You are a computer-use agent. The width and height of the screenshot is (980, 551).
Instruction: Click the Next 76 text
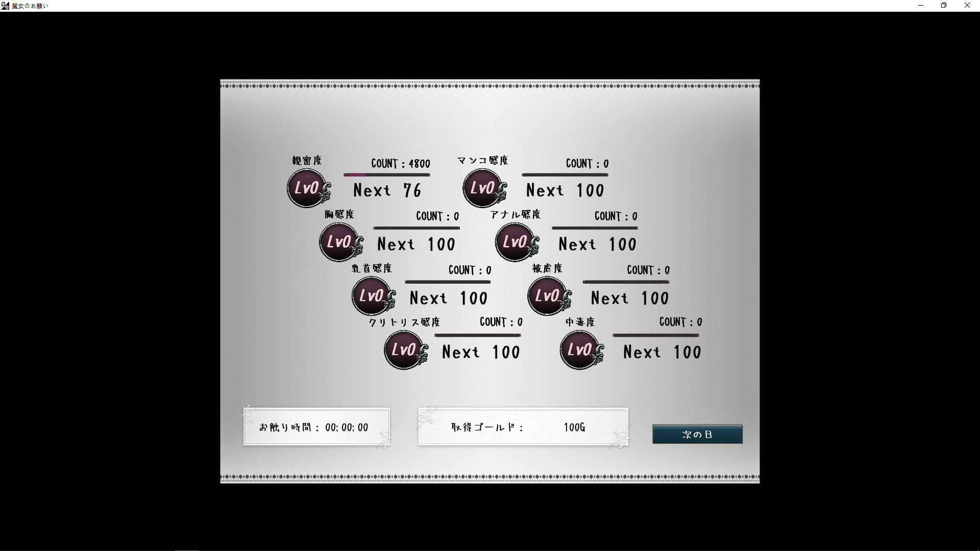[387, 191]
